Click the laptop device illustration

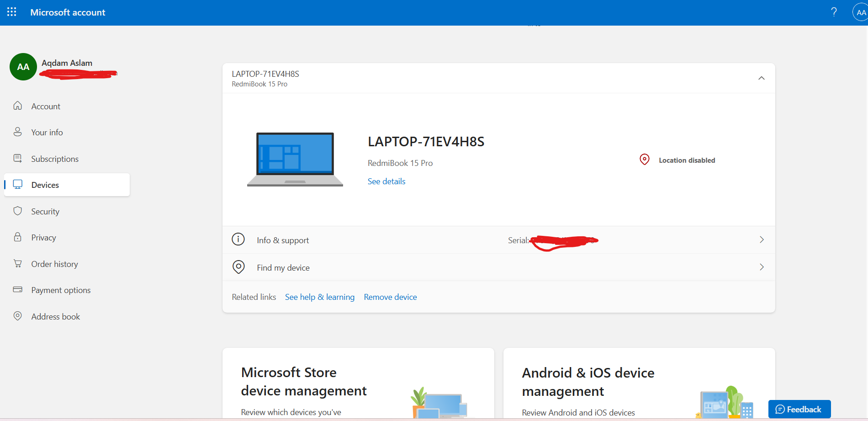coord(295,160)
